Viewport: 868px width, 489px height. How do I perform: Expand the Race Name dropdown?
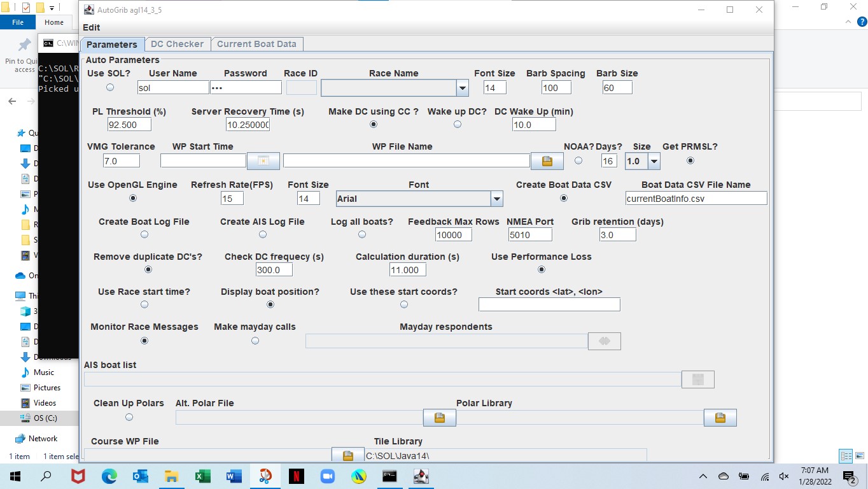(x=463, y=88)
